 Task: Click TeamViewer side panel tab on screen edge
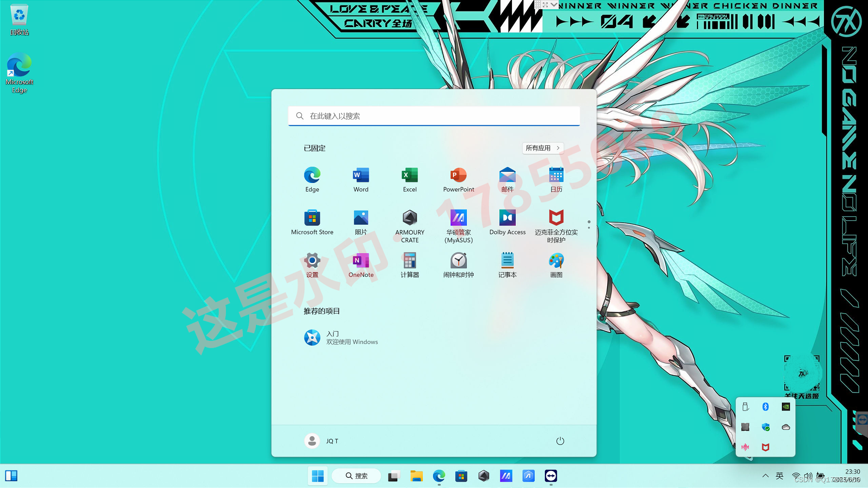tap(862, 419)
